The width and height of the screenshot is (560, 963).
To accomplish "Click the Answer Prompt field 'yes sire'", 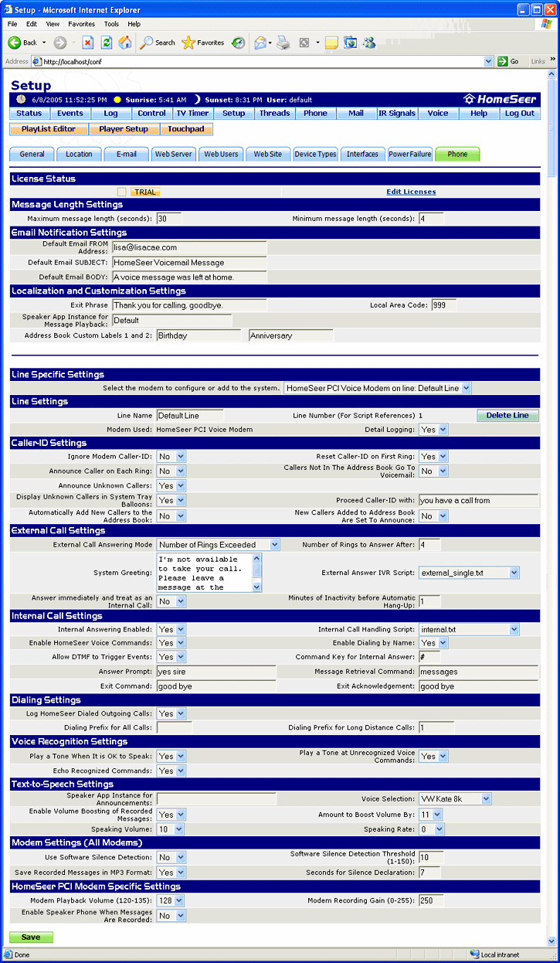I will 216,672.
